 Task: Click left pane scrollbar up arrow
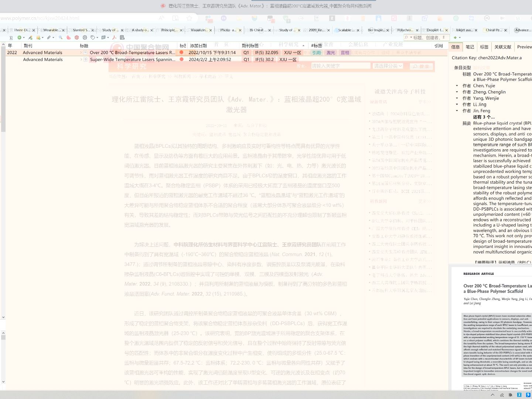[3, 45]
